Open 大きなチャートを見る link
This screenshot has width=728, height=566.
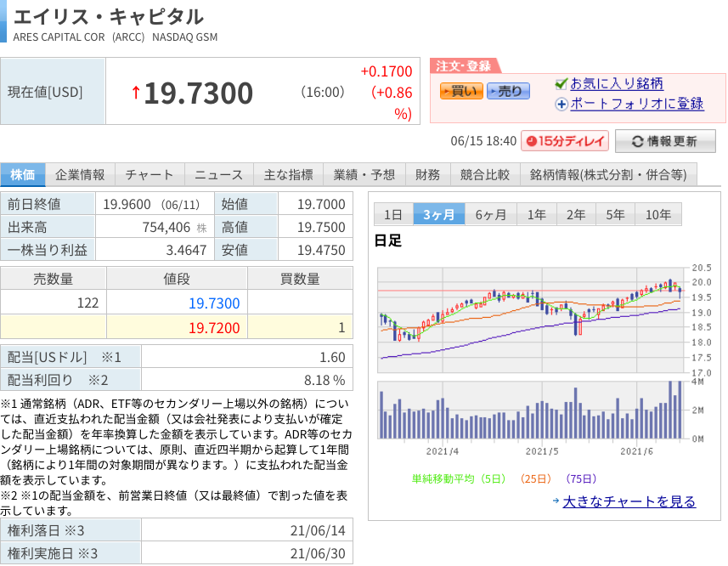629,501
